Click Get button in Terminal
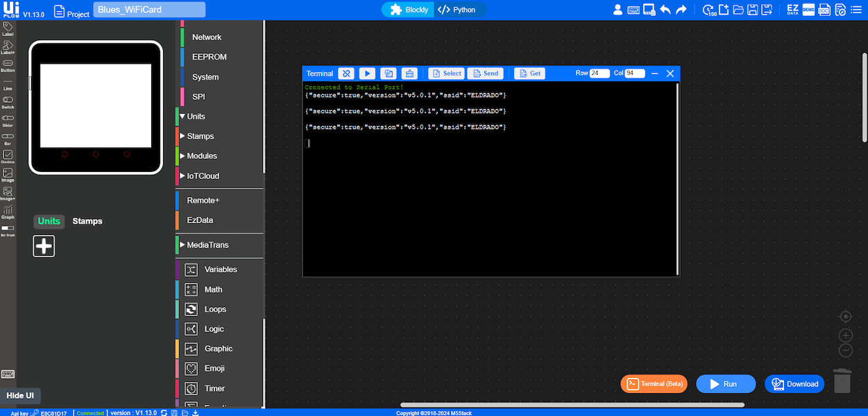Screen dimensions: 868x416 [x=529, y=73]
